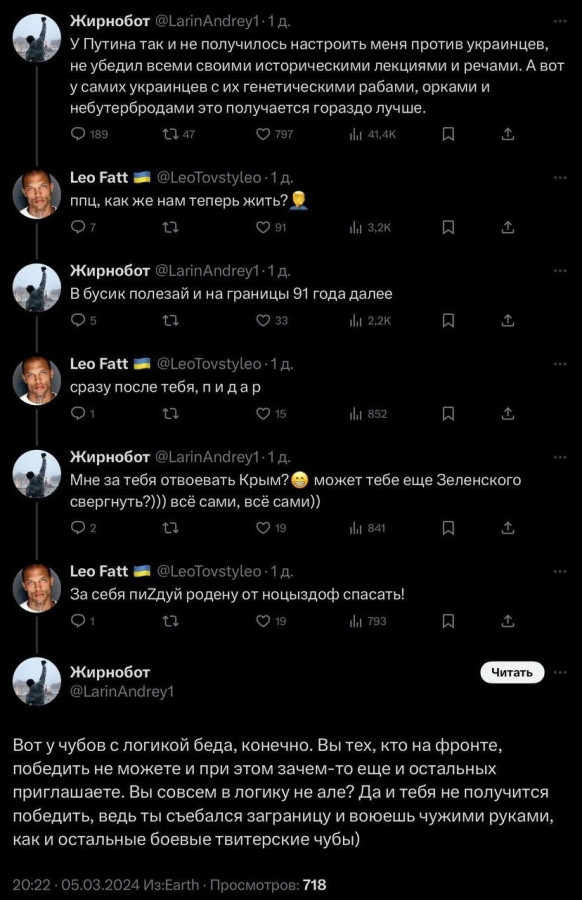
Task: Open the @LarinAndrey1 handle under main tweet
Action: (122, 692)
